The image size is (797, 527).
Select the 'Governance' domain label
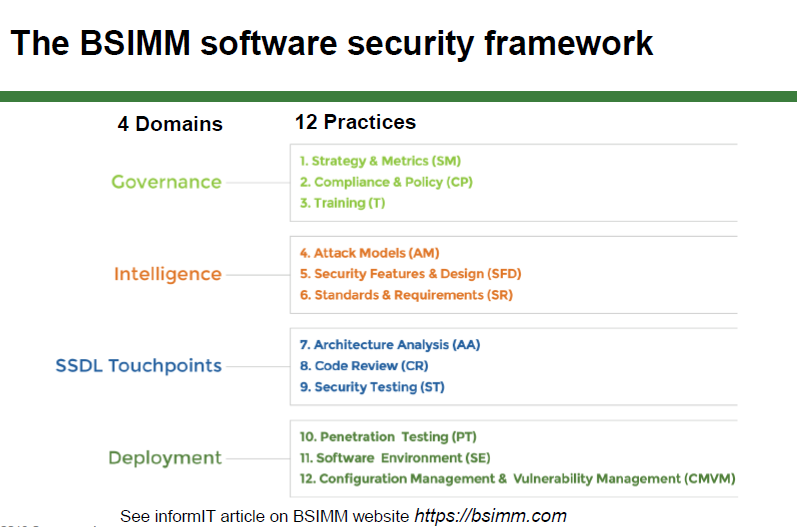(x=166, y=182)
